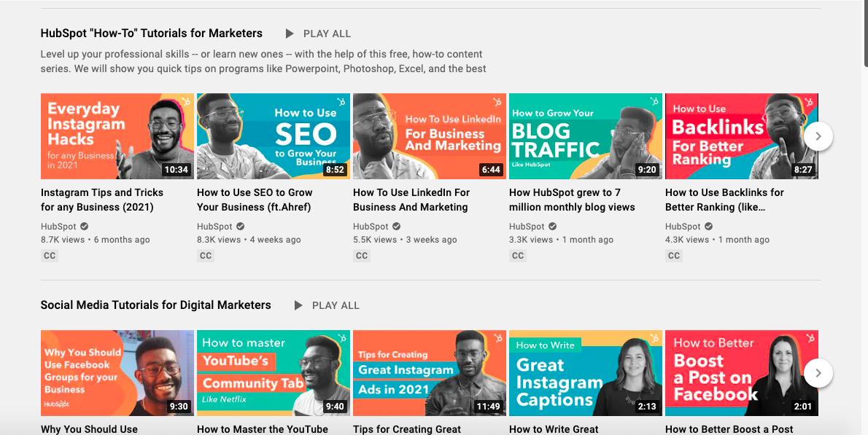The height and width of the screenshot is (435, 868).
Task: Open HubSpot channel under LinkedIn video
Action: tap(371, 227)
